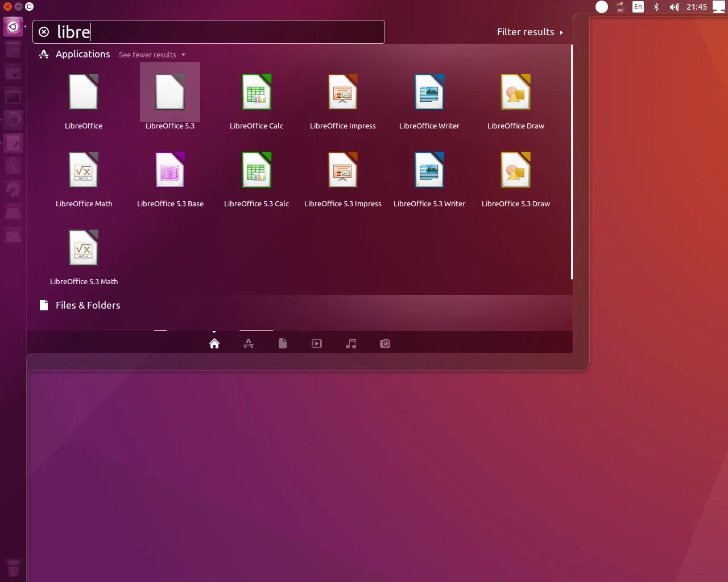Open the keyboard language En indicator
The height and width of the screenshot is (582, 728).
[638, 7]
